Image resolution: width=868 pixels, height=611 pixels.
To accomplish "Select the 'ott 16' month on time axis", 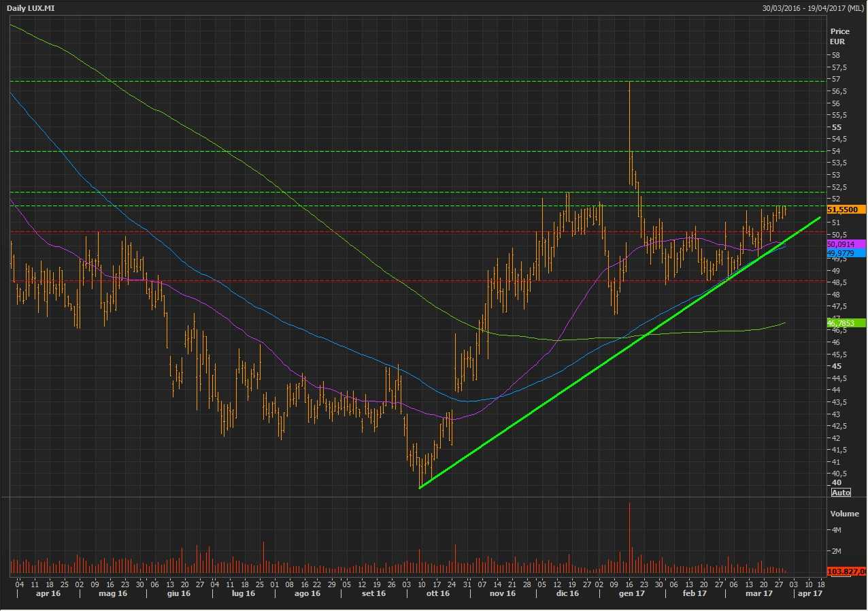I will [x=437, y=593].
